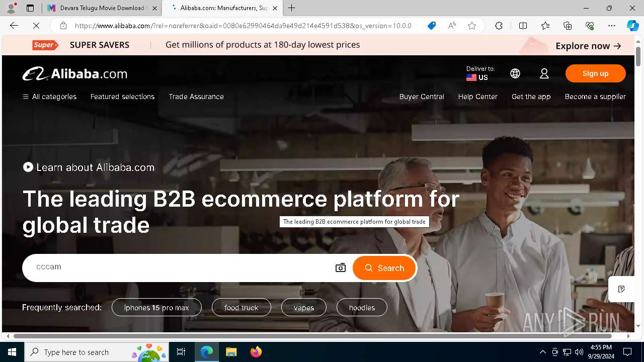The height and width of the screenshot is (362, 644).
Task: Click the orange Search button
Action: 384,268
